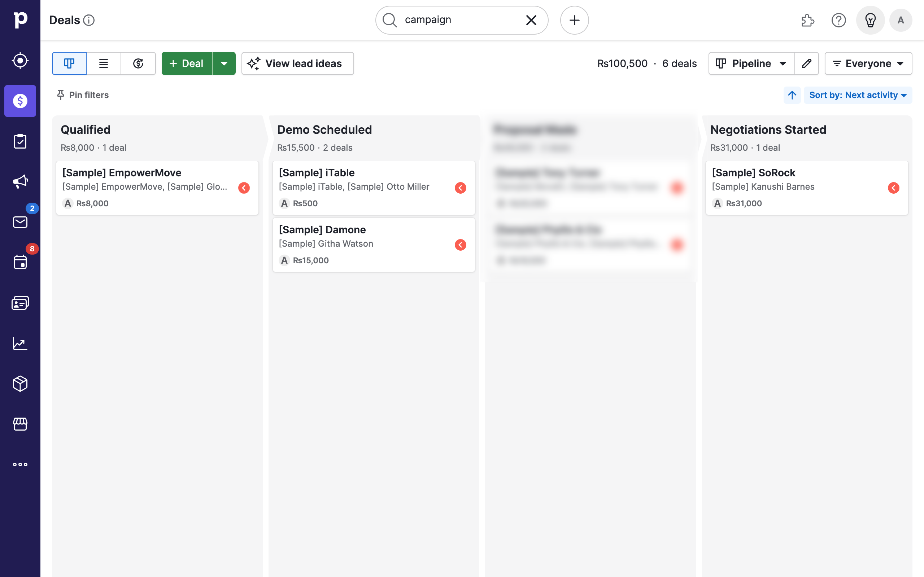Clear the campaign search query
The image size is (924, 577).
(x=531, y=20)
